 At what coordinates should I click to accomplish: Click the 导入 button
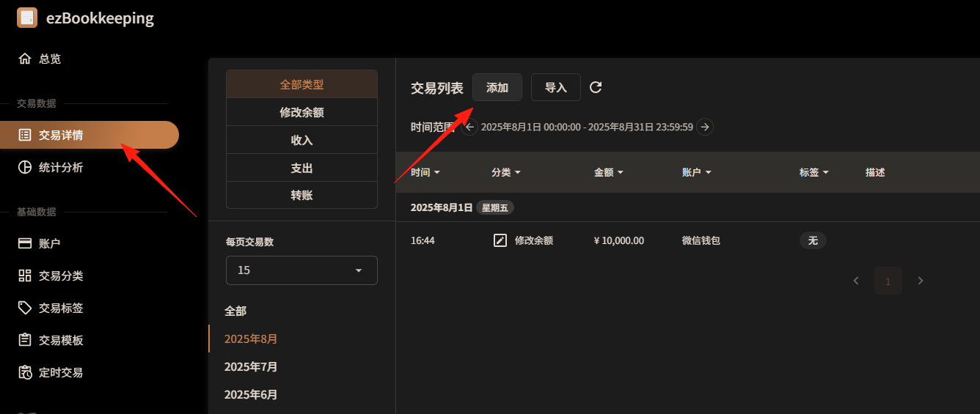556,87
